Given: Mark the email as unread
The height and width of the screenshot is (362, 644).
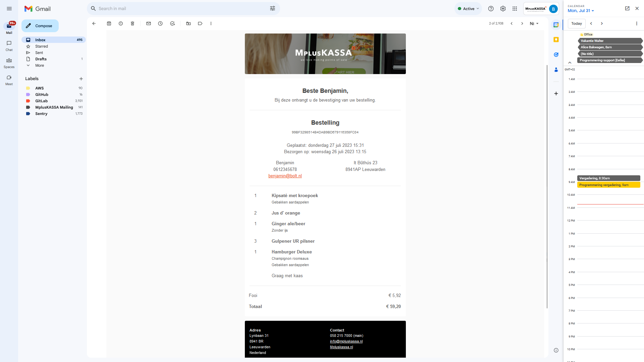Looking at the screenshot, I should [149, 23].
